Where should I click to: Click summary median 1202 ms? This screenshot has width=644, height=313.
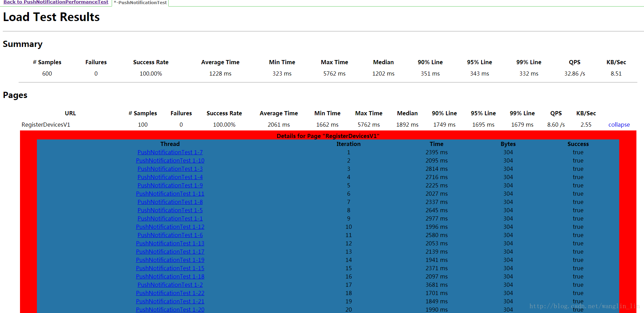[383, 74]
